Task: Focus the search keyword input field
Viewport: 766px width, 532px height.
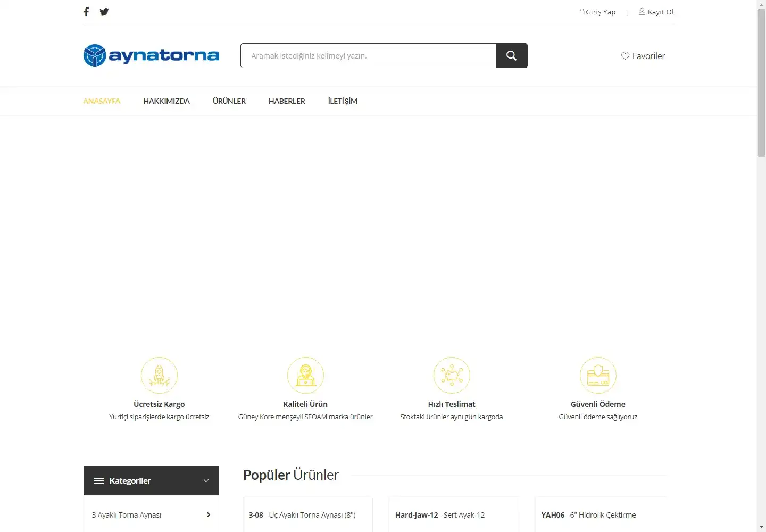Action: coord(368,55)
